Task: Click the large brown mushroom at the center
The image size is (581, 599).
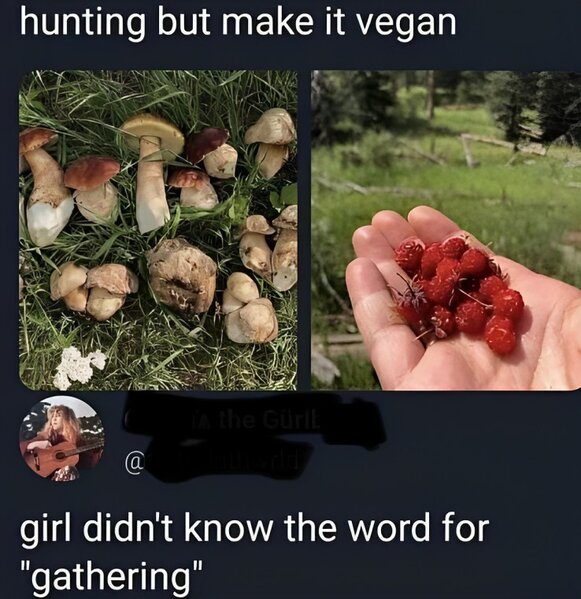Action: click(181, 274)
